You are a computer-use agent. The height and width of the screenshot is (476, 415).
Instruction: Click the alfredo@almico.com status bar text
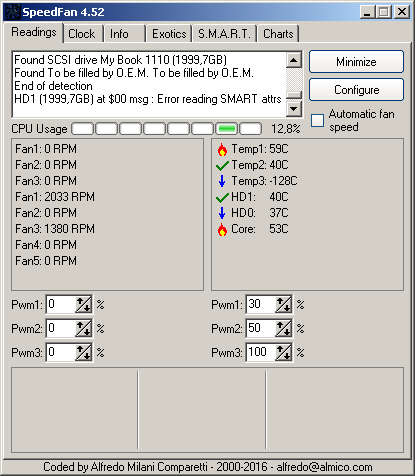(x=324, y=467)
